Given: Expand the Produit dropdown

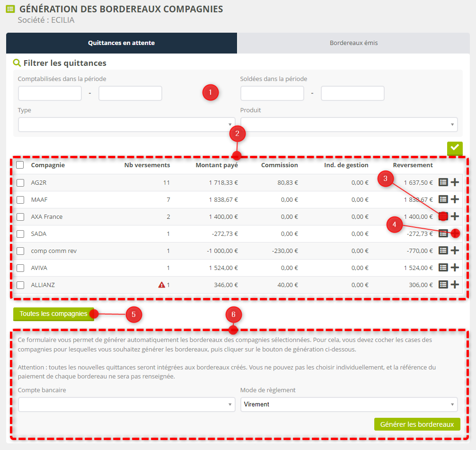Looking at the screenshot, I should point(349,125).
